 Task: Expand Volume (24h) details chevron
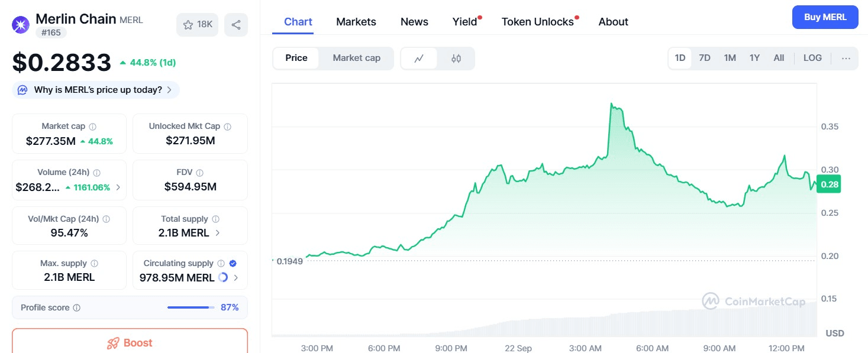tap(118, 187)
